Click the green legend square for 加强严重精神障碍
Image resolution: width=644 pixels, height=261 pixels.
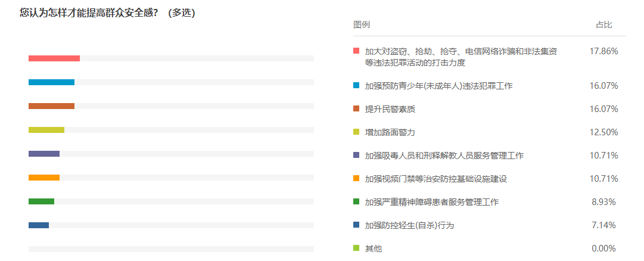coord(356,202)
